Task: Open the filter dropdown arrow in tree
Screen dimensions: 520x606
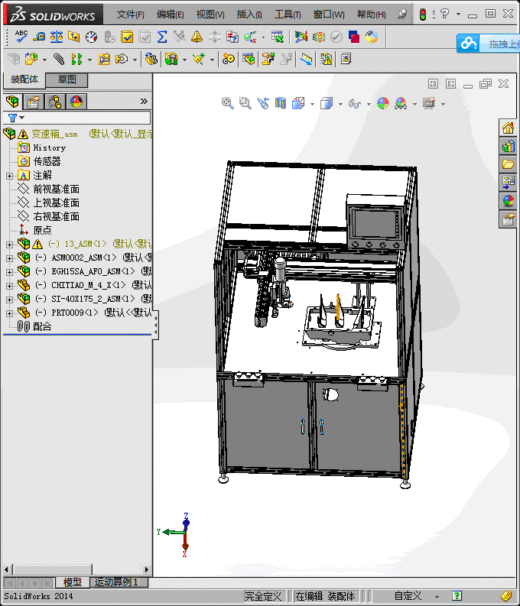Action: (22, 117)
